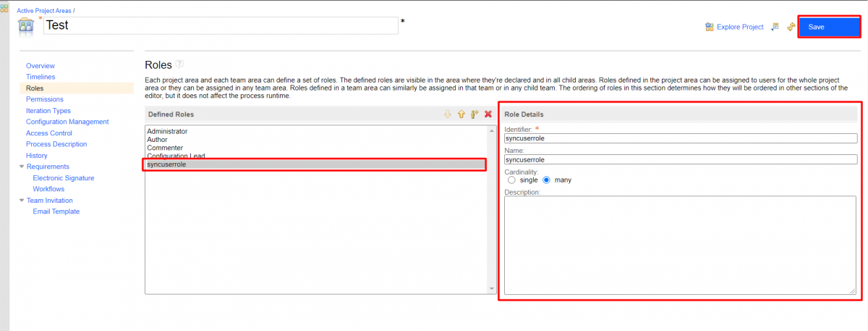The image size is (868, 331).
Task: Select the 'single' cardinality option
Action: (512, 180)
